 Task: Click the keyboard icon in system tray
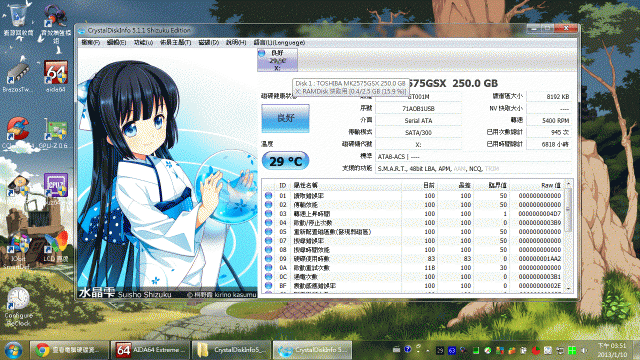[396, 350]
